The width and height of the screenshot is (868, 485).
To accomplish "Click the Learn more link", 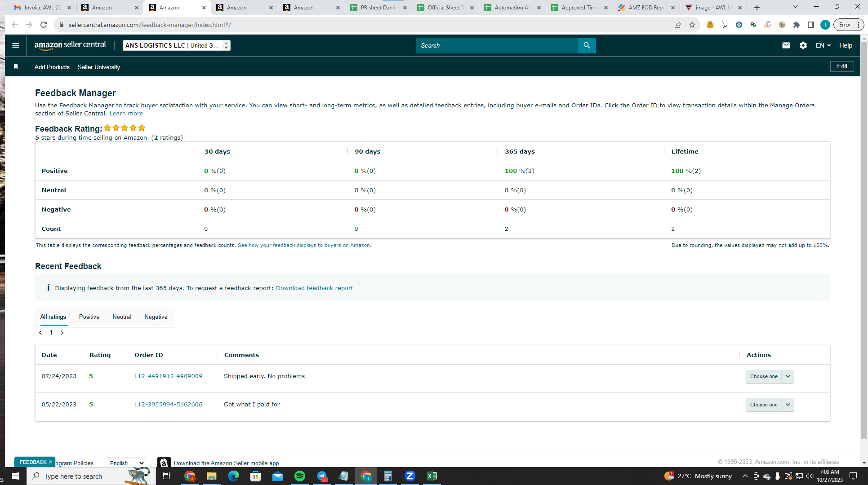I will 126,114.
